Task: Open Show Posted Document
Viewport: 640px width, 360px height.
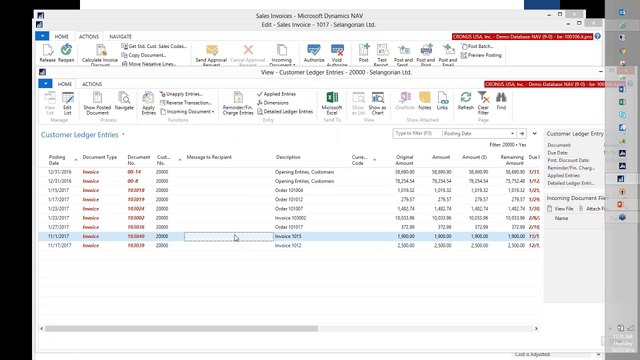Action: tap(97, 103)
